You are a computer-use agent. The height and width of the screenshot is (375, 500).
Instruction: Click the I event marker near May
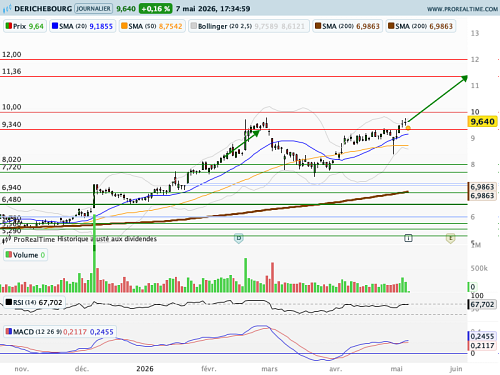(408, 238)
